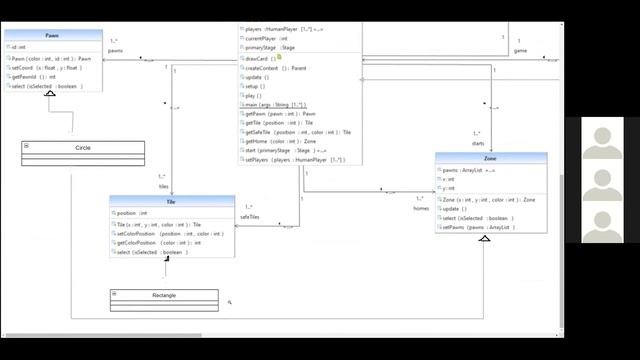
Task: Click the 'tiles' association role label
Action: coord(163,187)
